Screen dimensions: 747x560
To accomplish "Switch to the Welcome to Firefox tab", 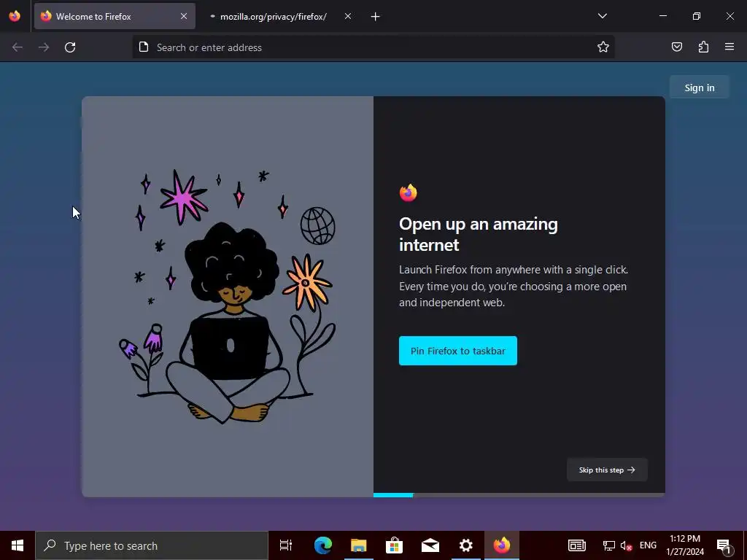I will 115,16.
